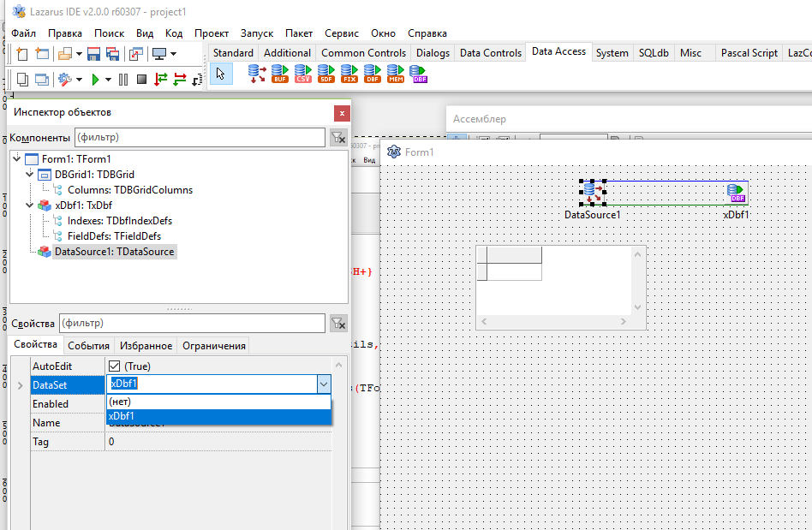Clear the Компоненты filter with funnel icon
This screenshot has width=812, height=530.
[338, 137]
